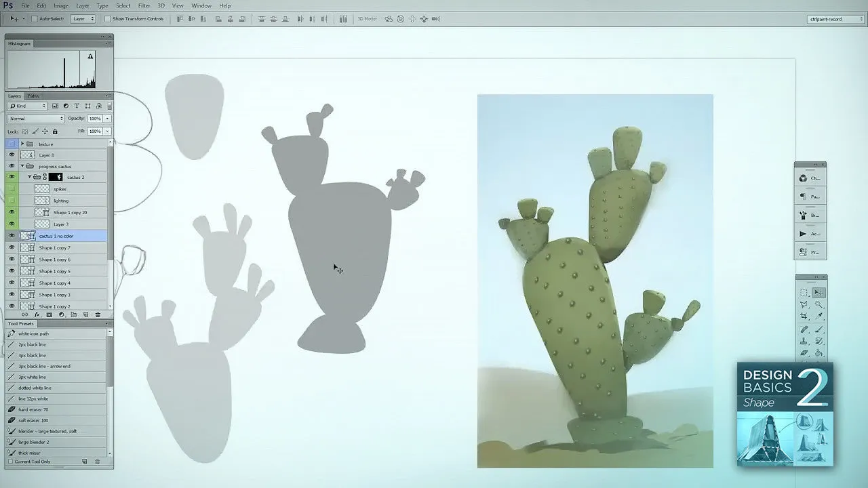Hide Layer 8 via its eye icon
Image resolution: width=868 pixels, height=488 pixels.
click(12, 155)
